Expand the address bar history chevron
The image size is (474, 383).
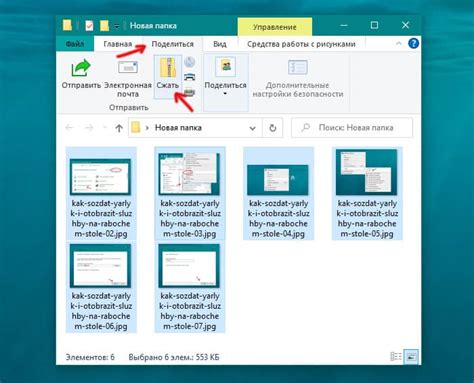[252, 128]
